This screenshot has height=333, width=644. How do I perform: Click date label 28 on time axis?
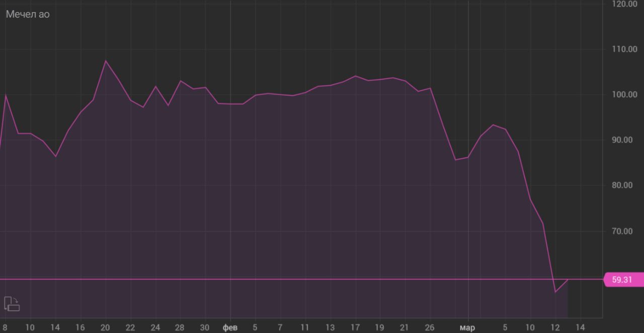[x=180, y=328]
